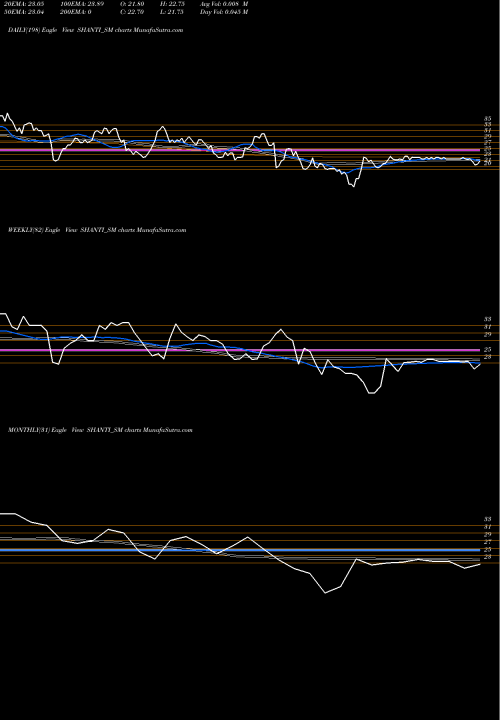Click the 29 label on weekly chart axis

pos(487,335)
